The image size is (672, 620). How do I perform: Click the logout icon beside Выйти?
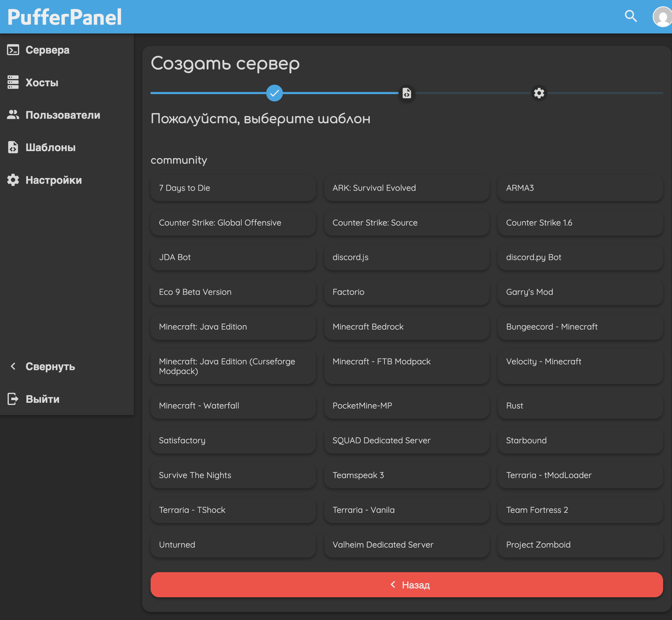13,399
